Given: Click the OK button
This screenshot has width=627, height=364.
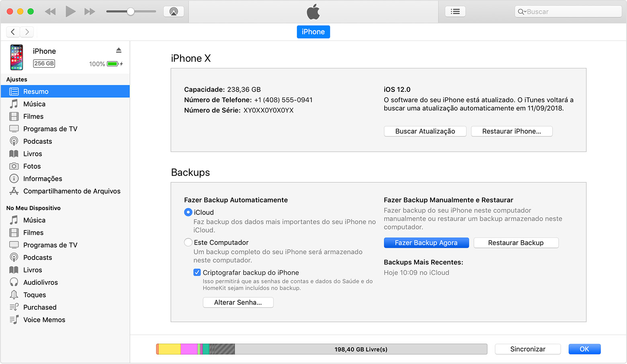Looking at the screenshot, I should 584,349.
